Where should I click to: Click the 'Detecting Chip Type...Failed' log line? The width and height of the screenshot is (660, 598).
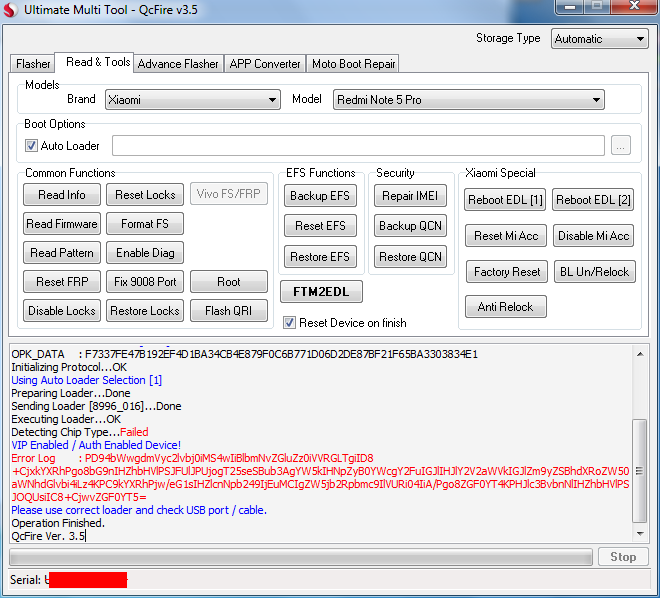pyautogui.click(x=80, y=432)
